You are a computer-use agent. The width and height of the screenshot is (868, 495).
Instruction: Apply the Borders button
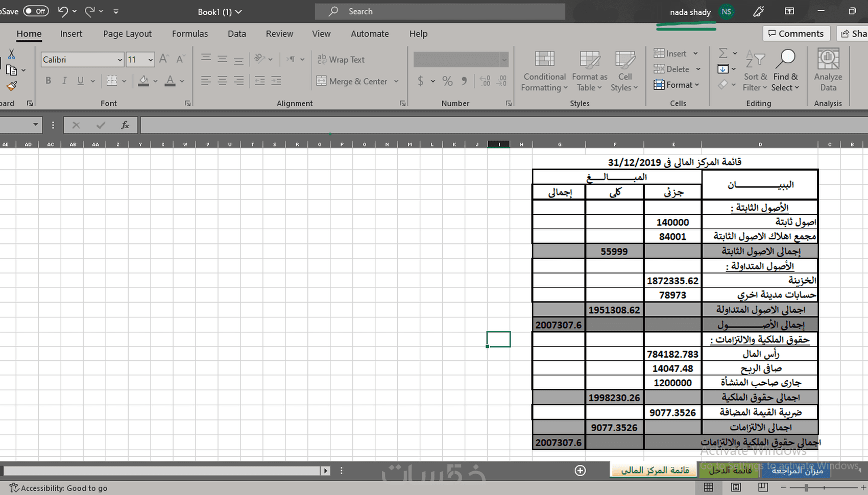point(112,81)
